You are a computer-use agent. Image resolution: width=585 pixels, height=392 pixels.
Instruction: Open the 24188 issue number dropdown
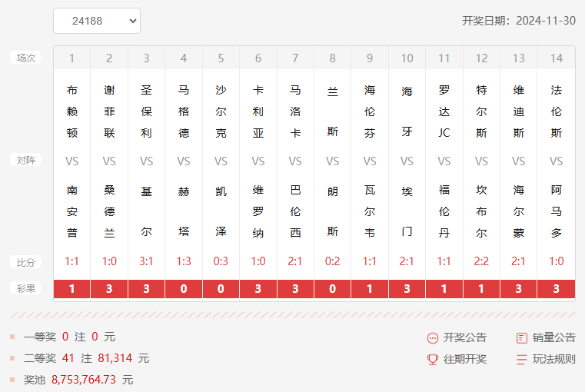click(x=97, y=21)
